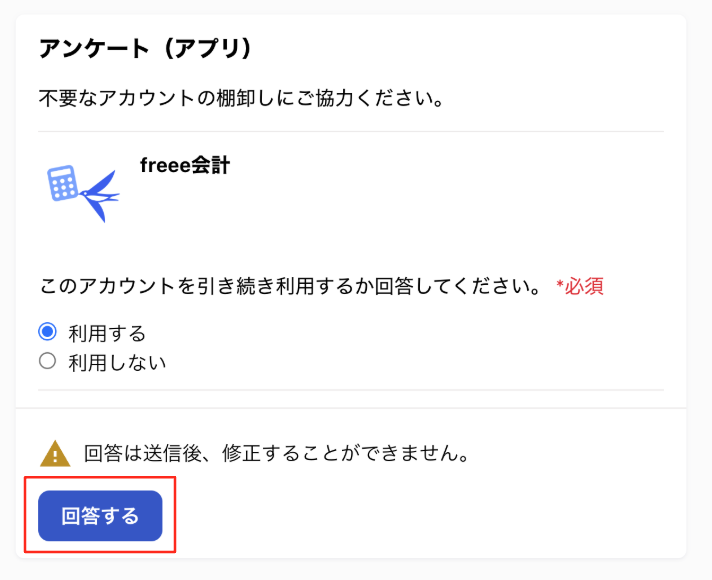712x580 pixels.
Task: Choose the 利用する option label text
Action: [x=107, y=333]
